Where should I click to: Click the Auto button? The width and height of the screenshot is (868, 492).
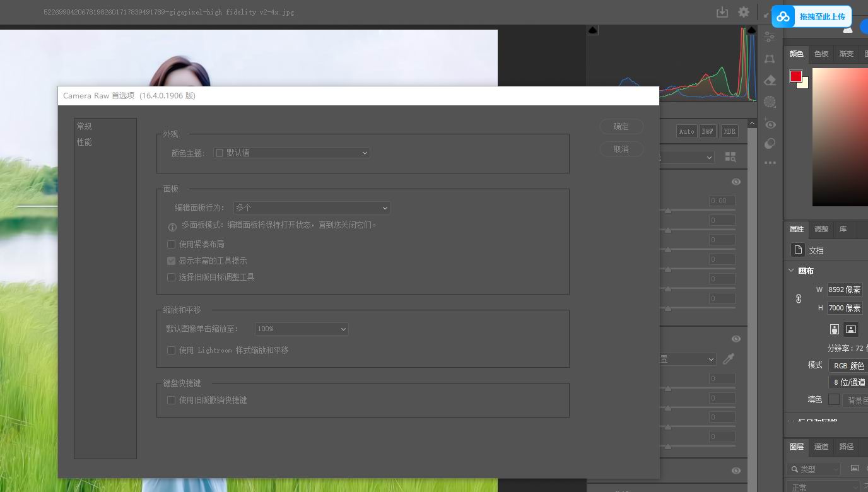[686, 131]
